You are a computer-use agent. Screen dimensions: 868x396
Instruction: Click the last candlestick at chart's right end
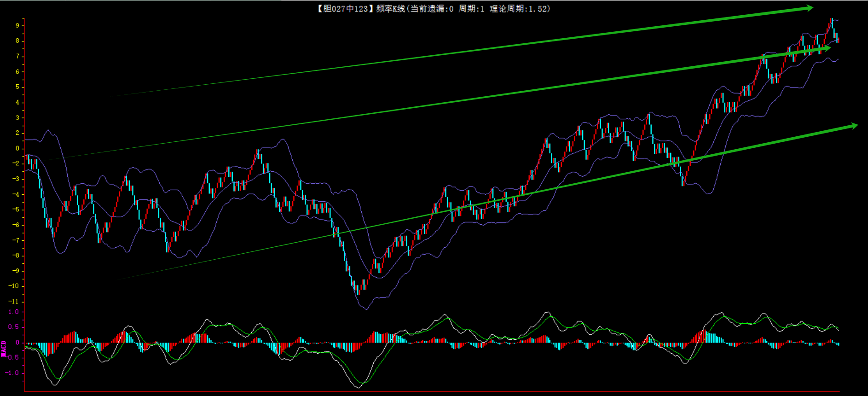coord(838,40)
